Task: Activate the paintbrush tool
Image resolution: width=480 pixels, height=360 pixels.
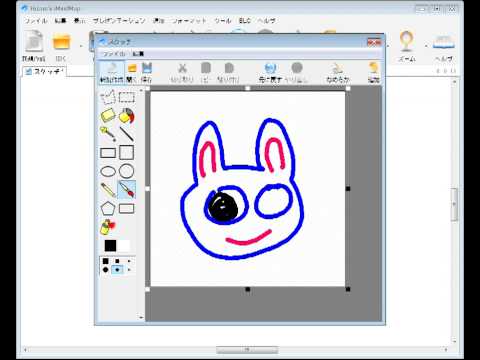Action: point(127,189)
